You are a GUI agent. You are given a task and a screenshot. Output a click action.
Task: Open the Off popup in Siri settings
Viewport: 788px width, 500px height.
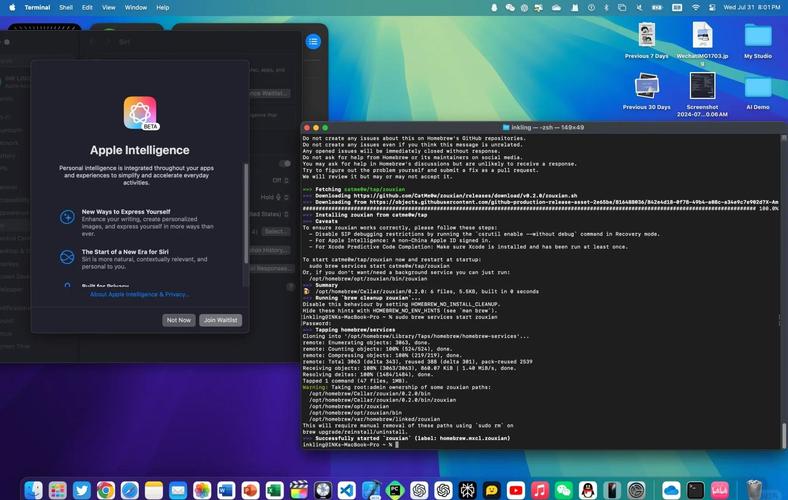coord(281,180)
